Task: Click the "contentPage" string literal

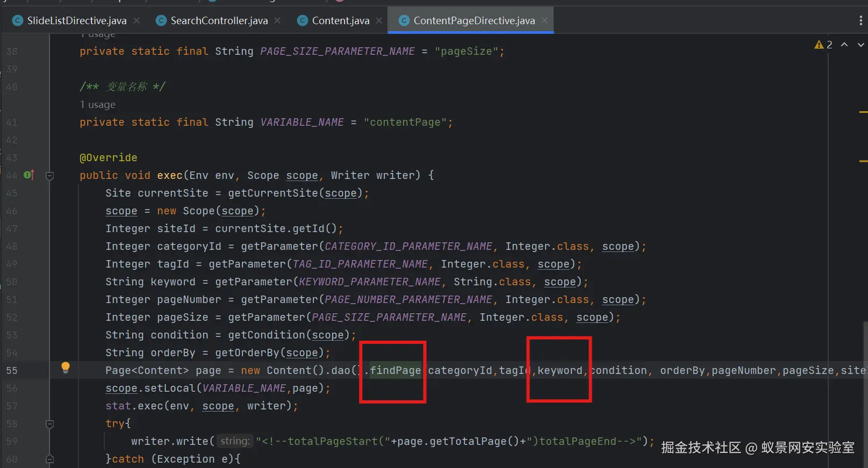Action: pos(405,122)
